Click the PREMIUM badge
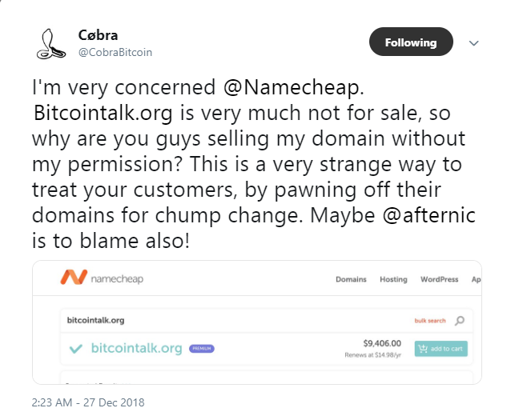The height and width of the screenshot is (420, 511). [x=201, y=349]
